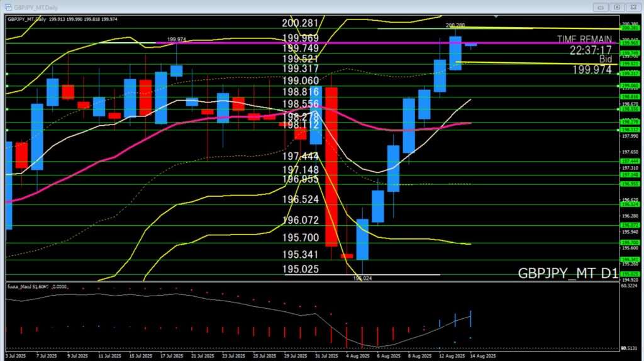644x361 pixels.
Task: Click the 'Bid' label
Action: (606, 59)
